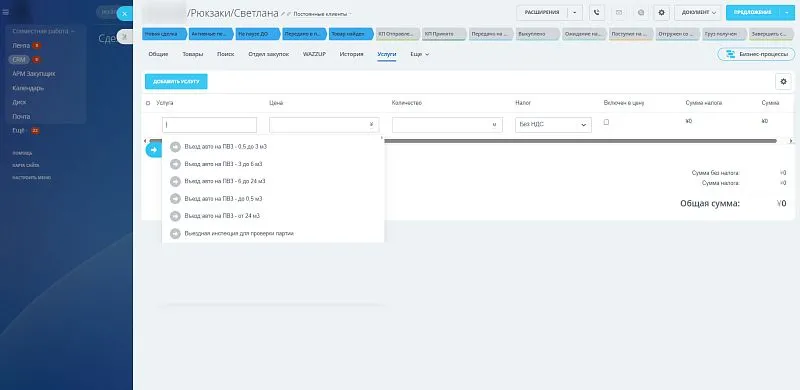Focus the 'Количество' quantity input field
This screenshot has height=390, width=800.
(x=447, y=125)
